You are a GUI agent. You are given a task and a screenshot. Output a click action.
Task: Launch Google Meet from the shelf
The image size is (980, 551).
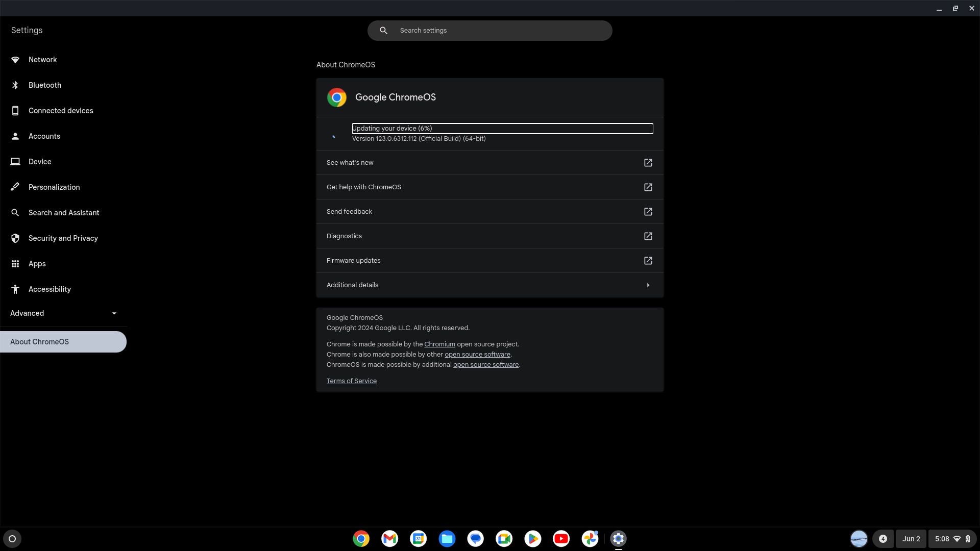tap(504, 539)
